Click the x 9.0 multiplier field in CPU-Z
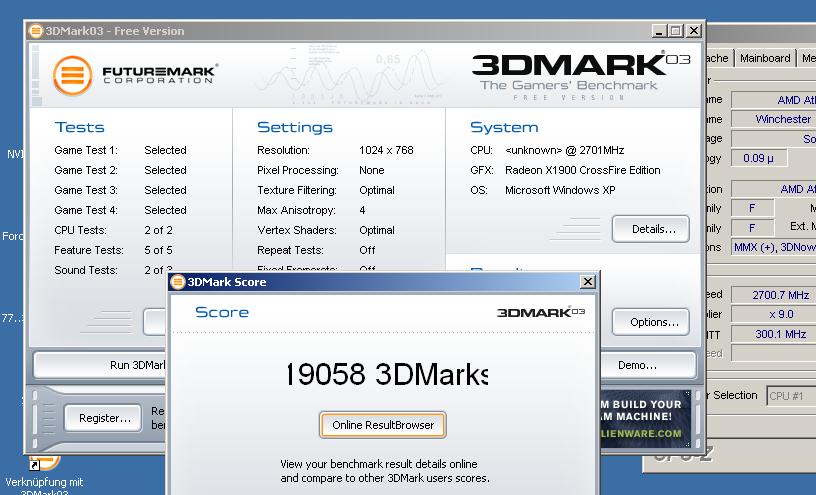The width and height of the screenshot is (816, 495). click(774, 314)
